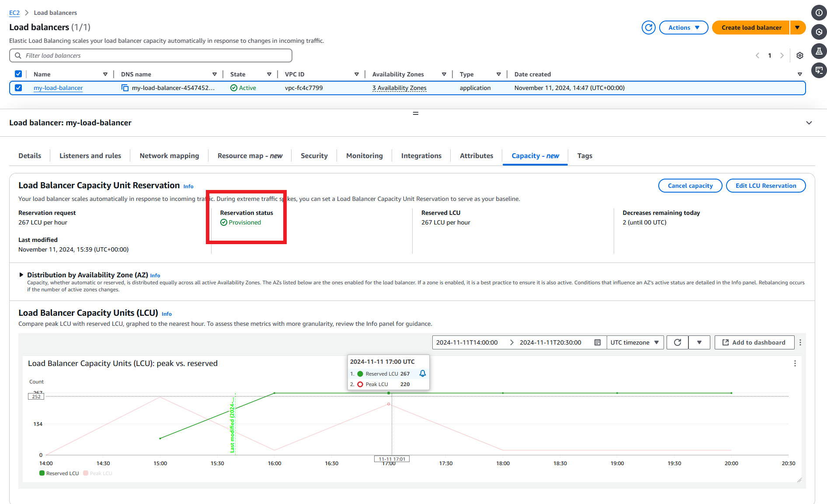Click the Cancel capacity button
The image size is (827, 504).
[x=690, y=186]
